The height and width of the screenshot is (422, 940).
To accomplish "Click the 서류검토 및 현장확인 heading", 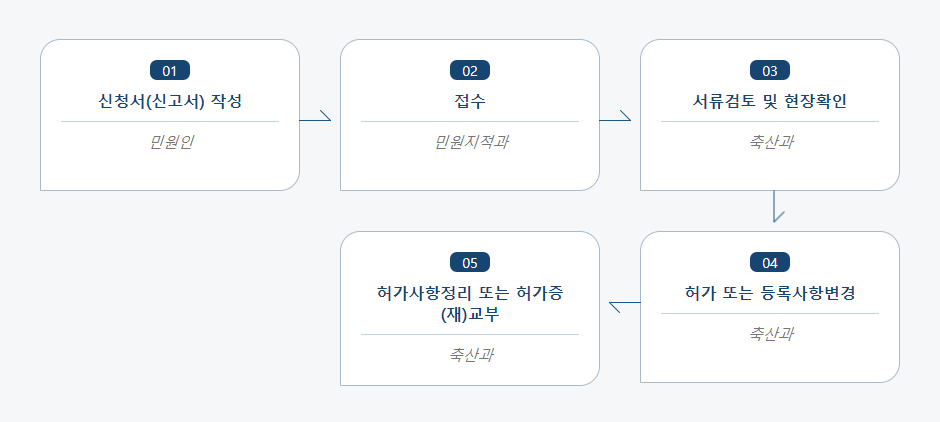I will pyautogui.click(x=770, y=101).
